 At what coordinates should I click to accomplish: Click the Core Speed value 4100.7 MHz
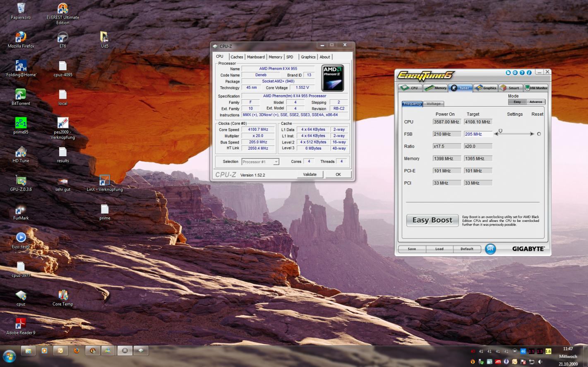pos(258,129)
